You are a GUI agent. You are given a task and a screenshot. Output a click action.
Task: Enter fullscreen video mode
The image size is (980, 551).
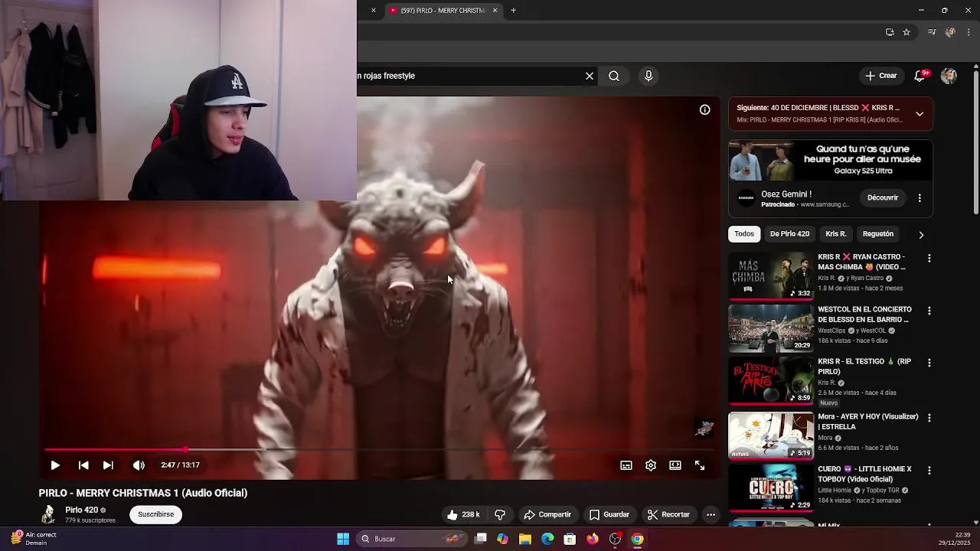click(700, 465)
